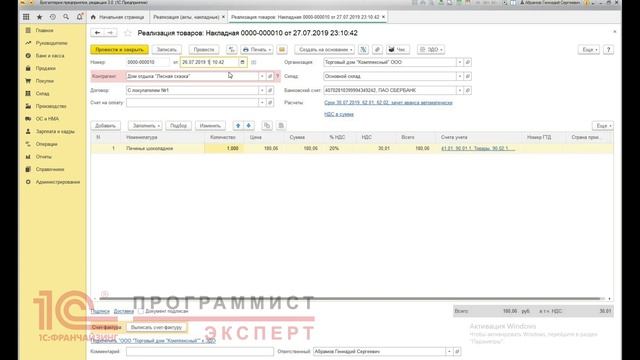The height and width of the screenshot is (360, 640).
Task: Go back with left arrow button
Action: click(x=97, y=33)
